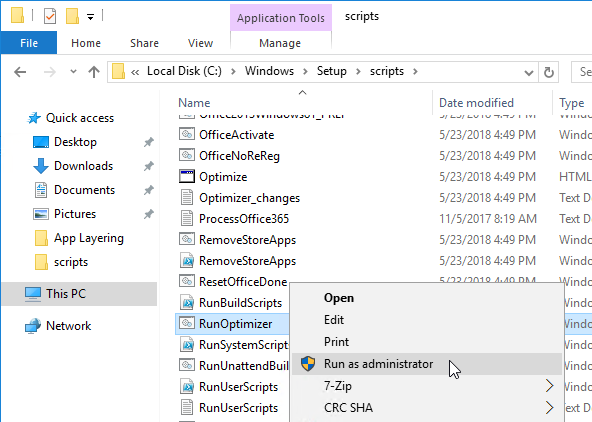Screen dimensions: 592x422
Task: Go back with the Back arrow
Action: 20,72
